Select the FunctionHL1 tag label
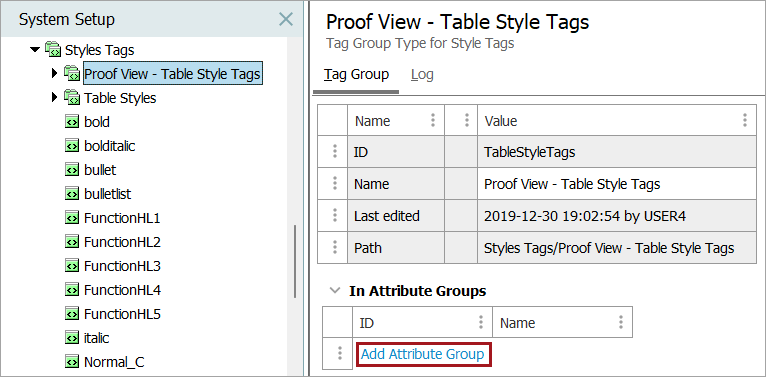Image resolution: width=766 pixels, height=377 pixels. [x=122, y=218]
